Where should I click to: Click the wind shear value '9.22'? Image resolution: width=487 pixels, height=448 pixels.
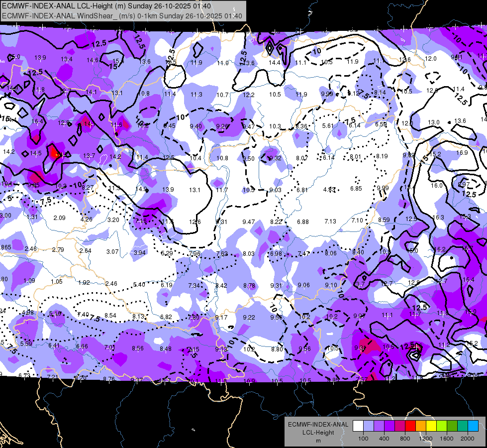click(249, 317)
